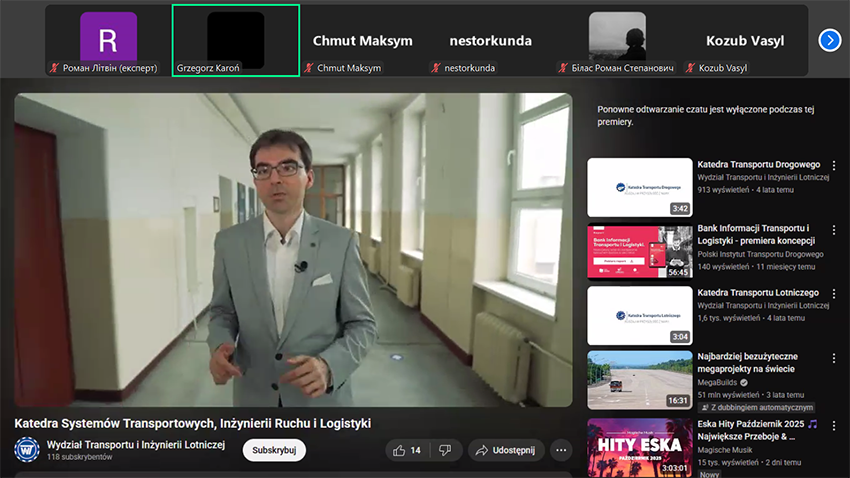The height and width of the screenshot is (478, 850).
Task: Click the Udostępnij share arrow button
Action: [507, 451]
